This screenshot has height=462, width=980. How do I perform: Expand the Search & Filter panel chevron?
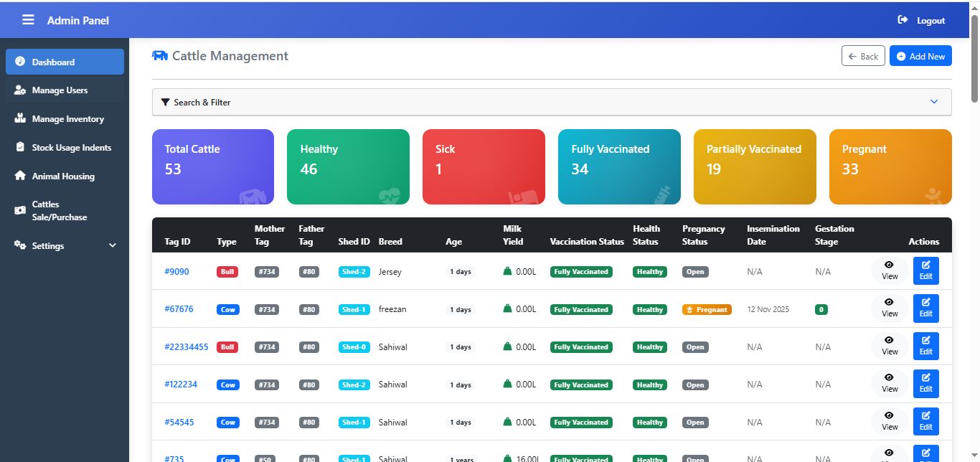coord(933,102)
